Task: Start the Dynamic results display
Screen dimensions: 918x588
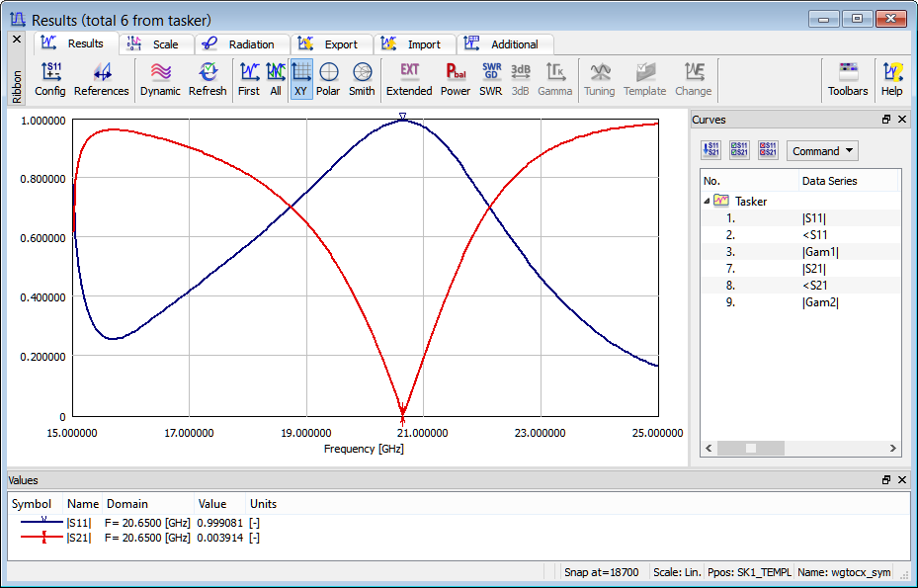Action: coord(160,79)
